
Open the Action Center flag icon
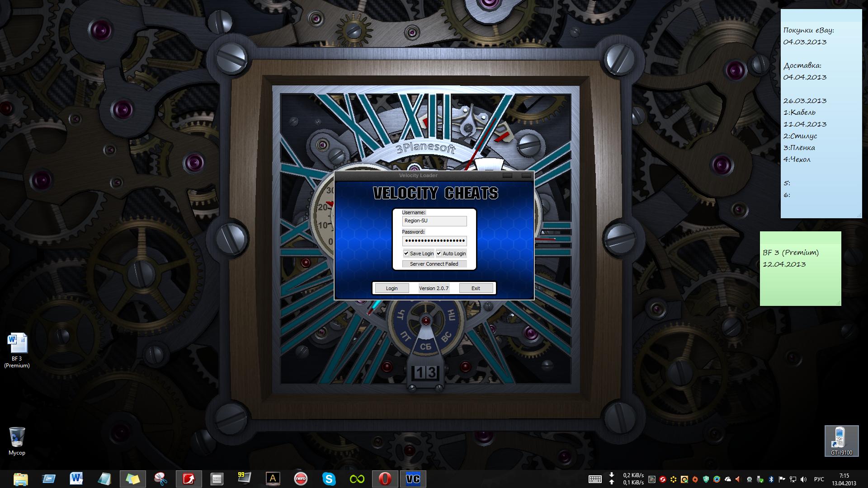(782, 479)
